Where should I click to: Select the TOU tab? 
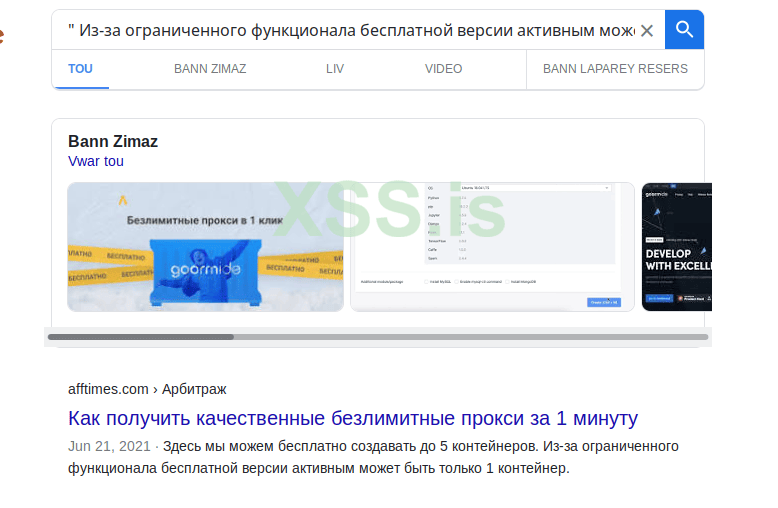point(80,69)
